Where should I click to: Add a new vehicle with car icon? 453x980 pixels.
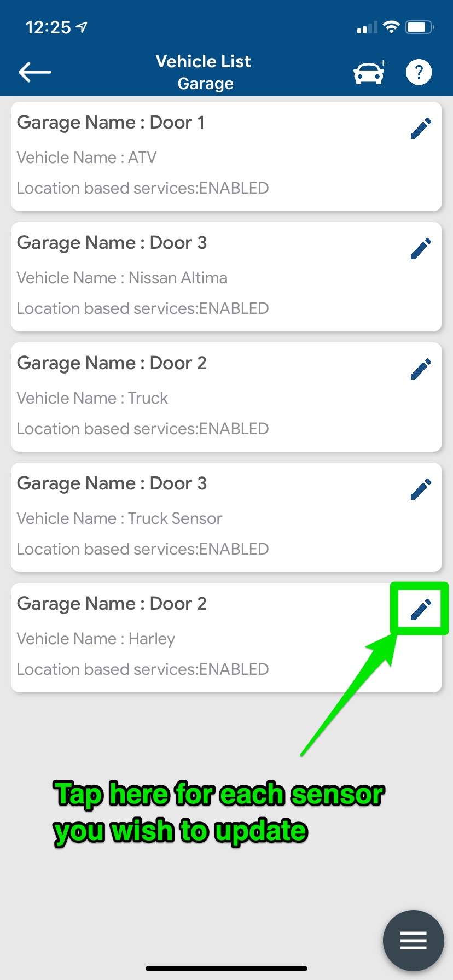pos(370,72)
